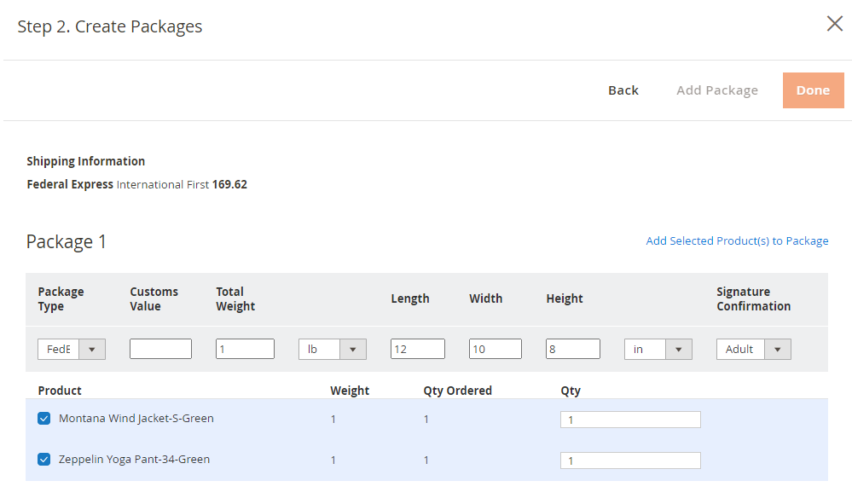Viewport: 852px width, 504px height.
Task: Close the Create Packages dialog
Action: pos(835,23)
